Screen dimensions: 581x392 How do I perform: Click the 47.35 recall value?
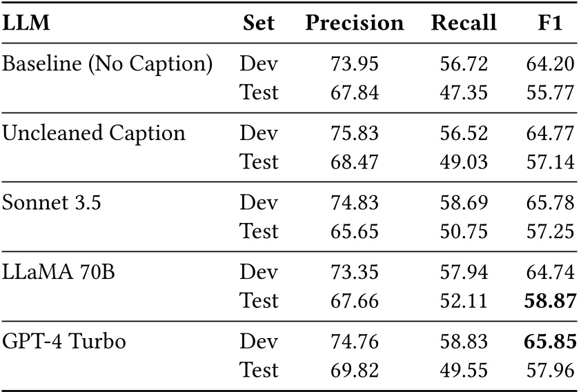click(x=464, y=92)
